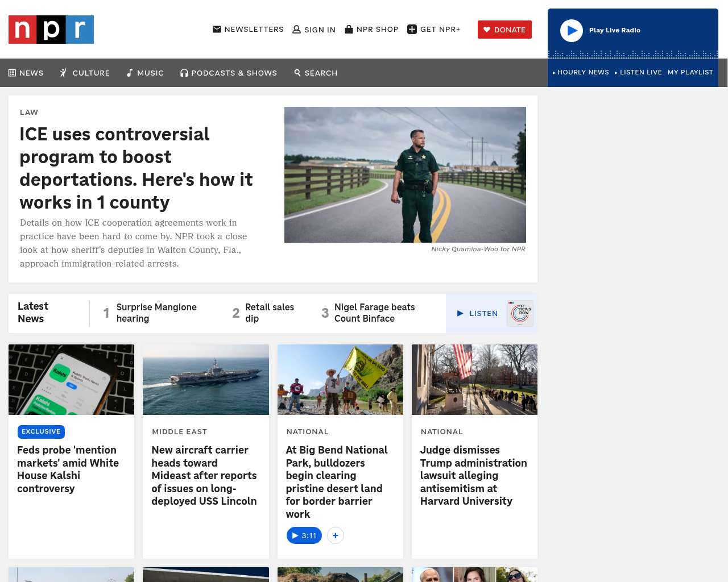Viewport: 728px width, 582px height.
Task: Click the Latest News heading
Action: (x=33, y=313)
